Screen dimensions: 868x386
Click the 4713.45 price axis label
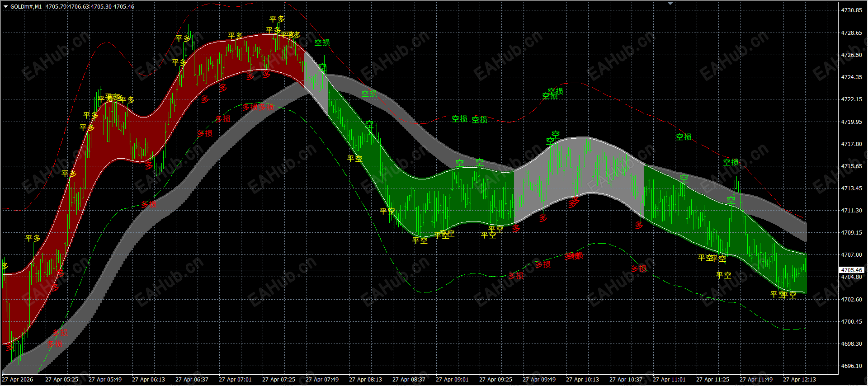click(x=851, y=188)
